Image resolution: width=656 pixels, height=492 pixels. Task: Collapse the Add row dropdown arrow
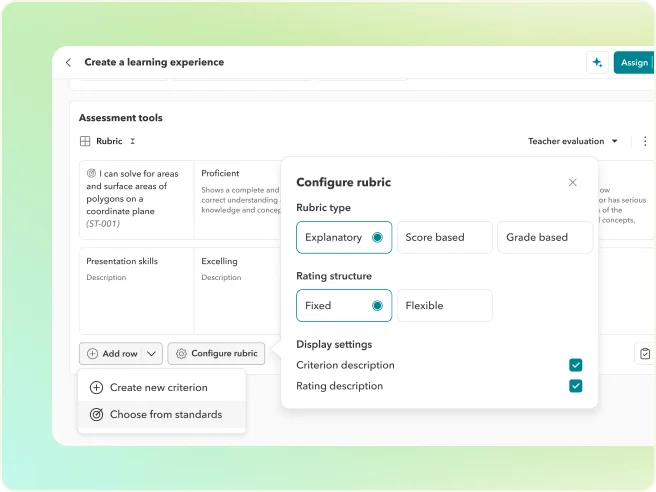(151, 353)
